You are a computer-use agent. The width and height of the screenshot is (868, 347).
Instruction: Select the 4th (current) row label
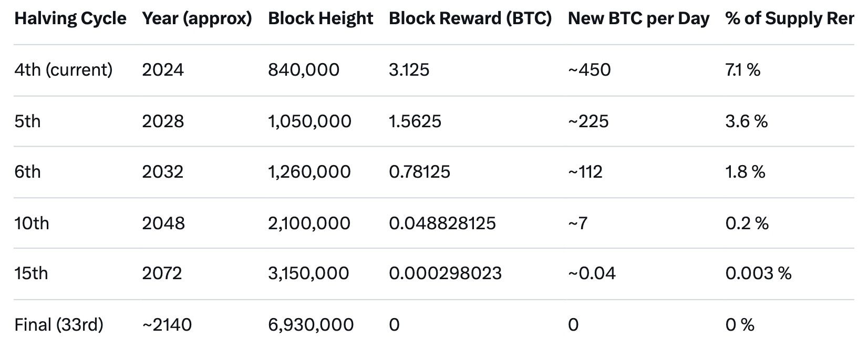pos(63,70)
